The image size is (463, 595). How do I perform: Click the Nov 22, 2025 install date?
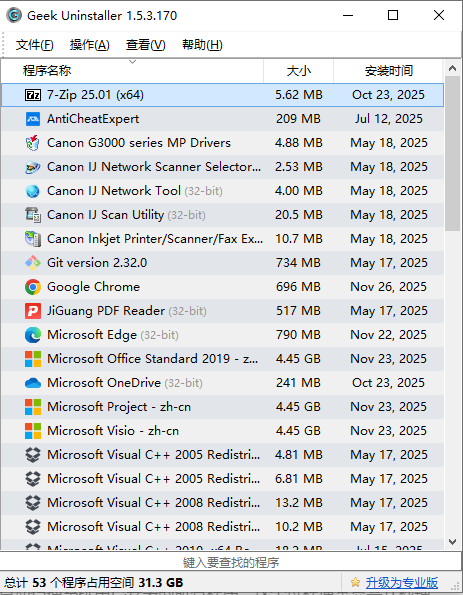tap(389, 335)
